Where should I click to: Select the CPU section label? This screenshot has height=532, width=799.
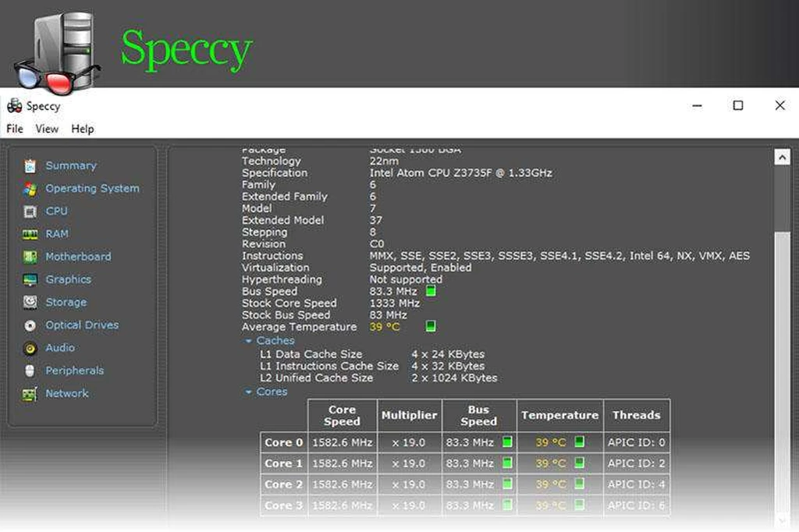coord(56,211)
